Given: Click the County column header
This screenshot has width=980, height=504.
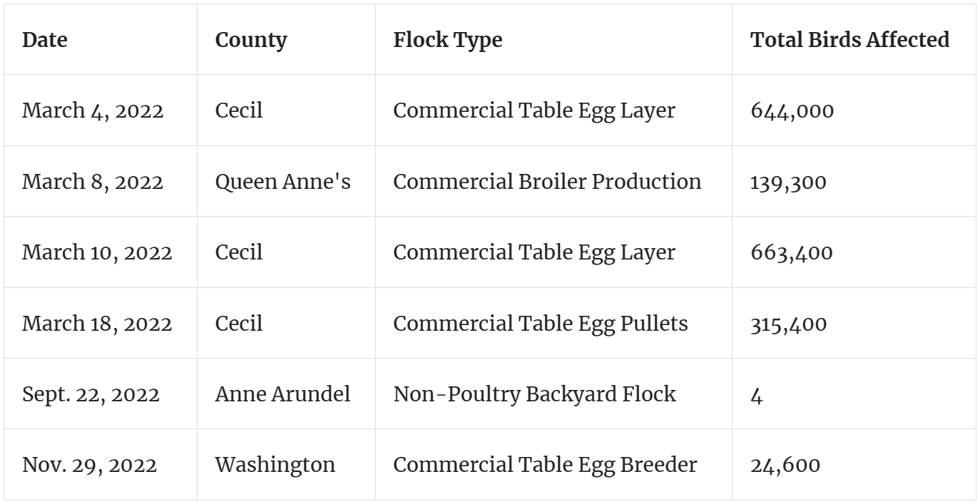Looking at the screenshot, I should pos(251,41).
